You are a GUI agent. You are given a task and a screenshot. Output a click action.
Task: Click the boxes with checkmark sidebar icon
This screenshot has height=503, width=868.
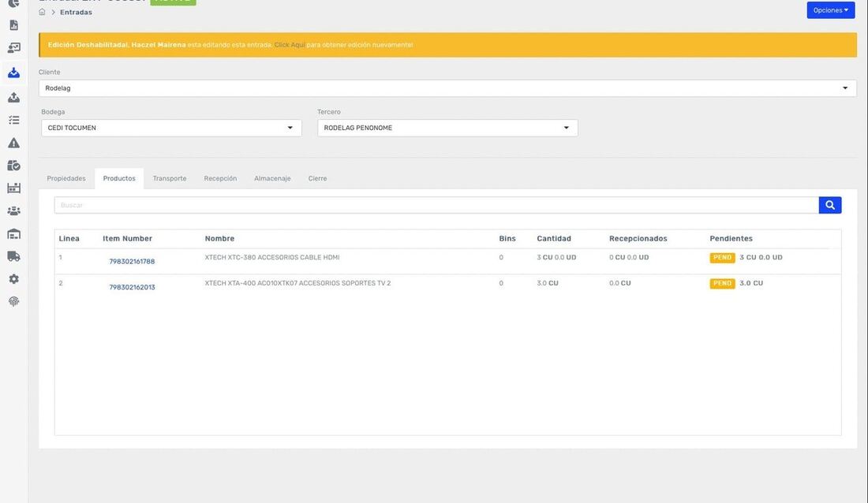click(x=14, y=166)
